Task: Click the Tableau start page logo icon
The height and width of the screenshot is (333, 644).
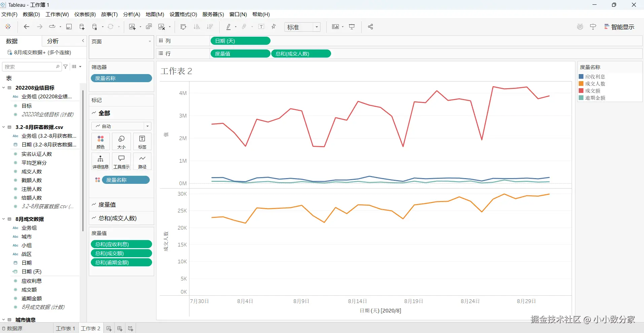Action: [8, 27]
